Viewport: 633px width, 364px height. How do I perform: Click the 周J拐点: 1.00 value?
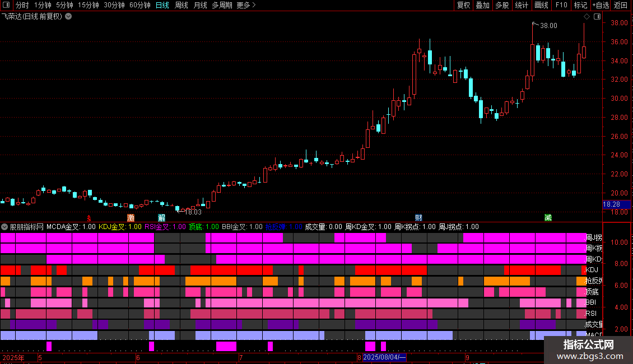click(459, 227)
